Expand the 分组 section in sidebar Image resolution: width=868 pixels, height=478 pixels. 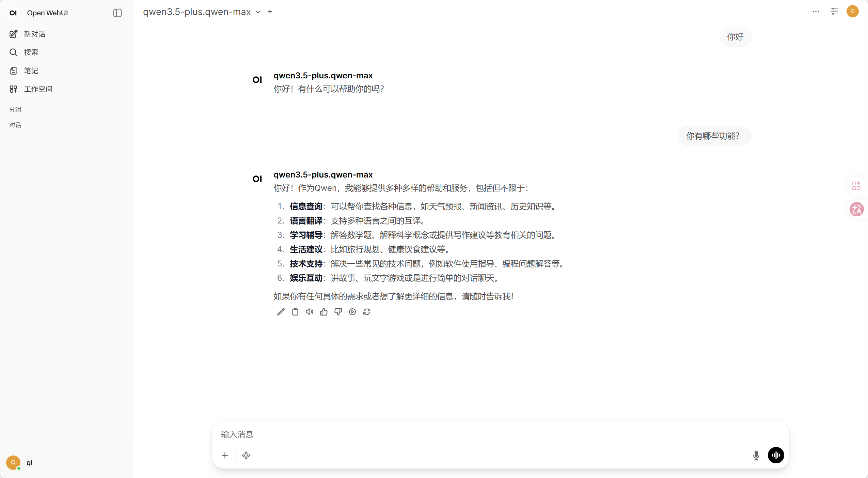click(x=15, y=109)
